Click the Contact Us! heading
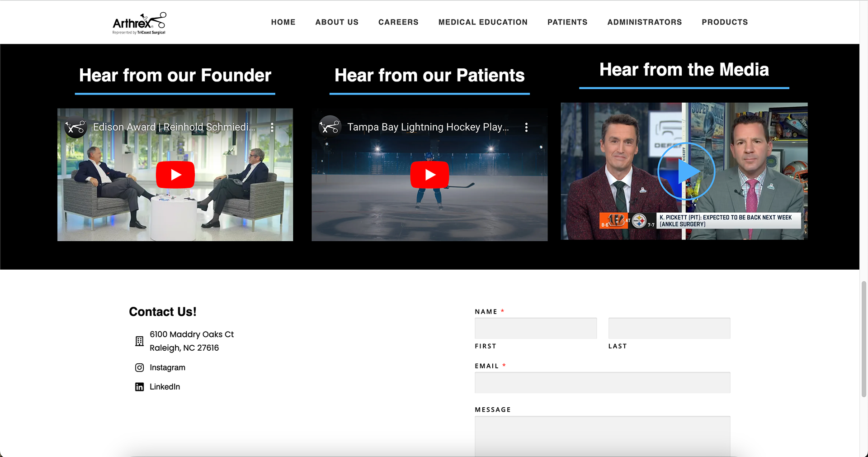This screenshot has height=457, width=868. 163,312
